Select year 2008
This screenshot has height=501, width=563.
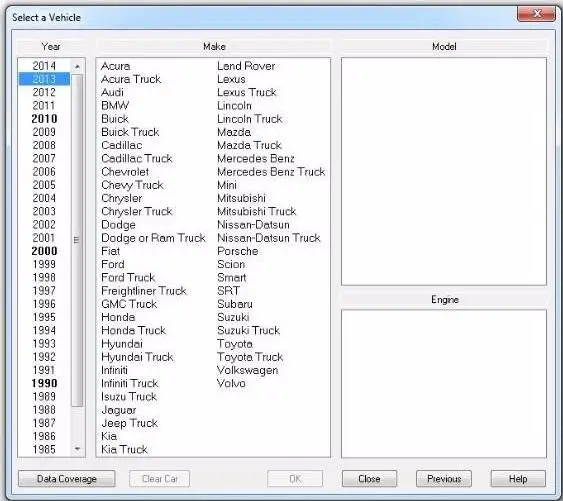(44, 145)
